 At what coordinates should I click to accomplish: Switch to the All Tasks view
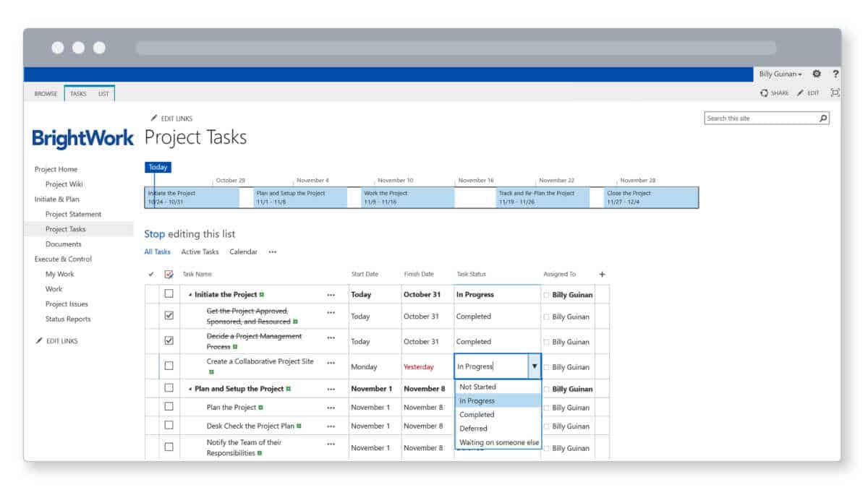click(157, 252)
